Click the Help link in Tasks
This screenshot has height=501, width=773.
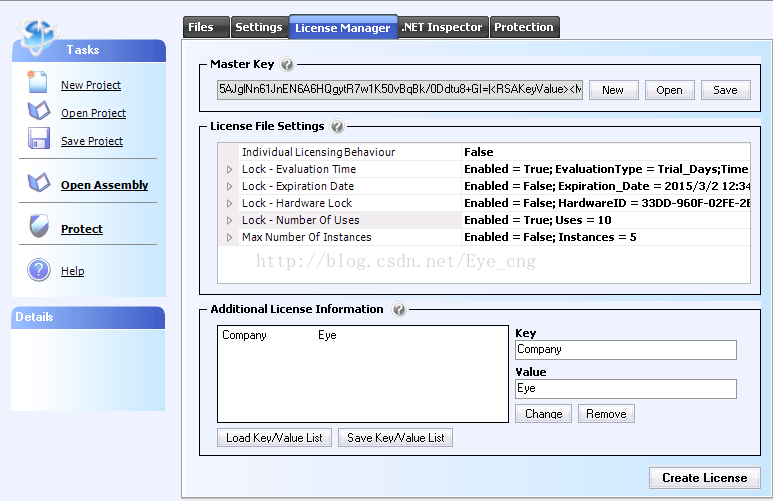72,271
